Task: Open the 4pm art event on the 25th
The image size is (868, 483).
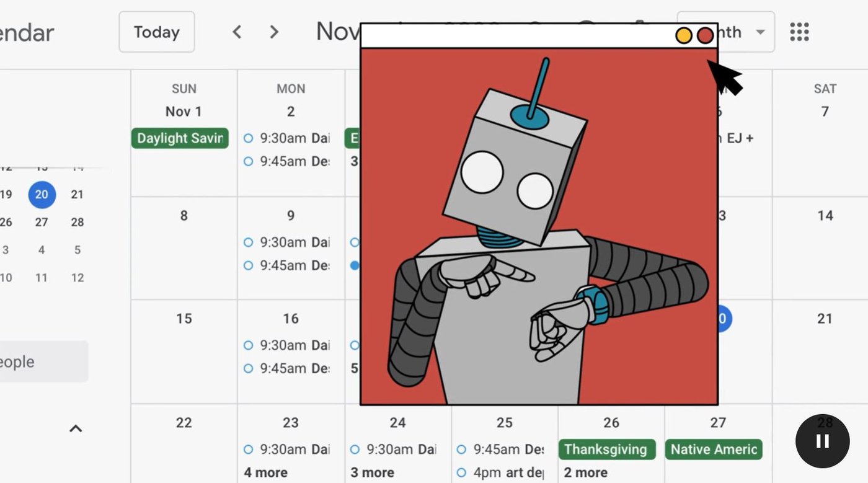Action: tap(500, 472)
